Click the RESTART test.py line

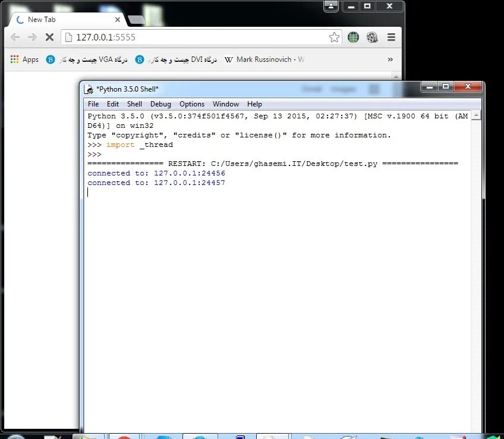273,164
